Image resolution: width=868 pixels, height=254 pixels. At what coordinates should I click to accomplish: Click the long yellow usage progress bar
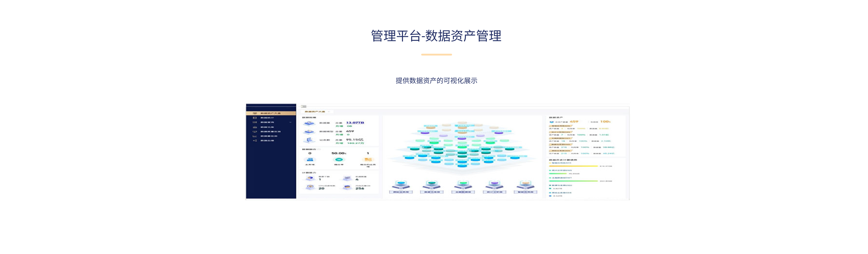tap(574, 166)
